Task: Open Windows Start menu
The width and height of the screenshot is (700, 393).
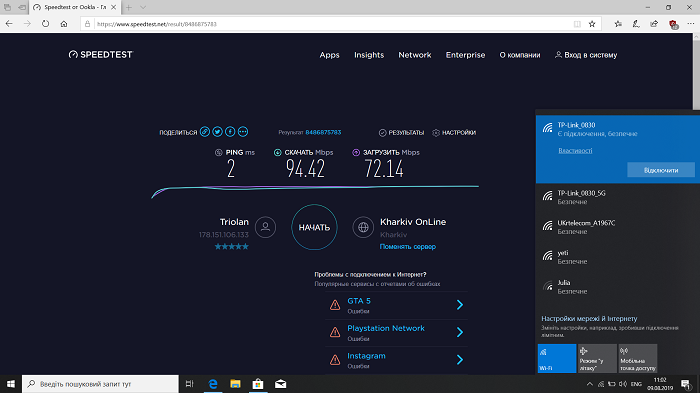Action: pyautogui.click(x=11, y=384)
